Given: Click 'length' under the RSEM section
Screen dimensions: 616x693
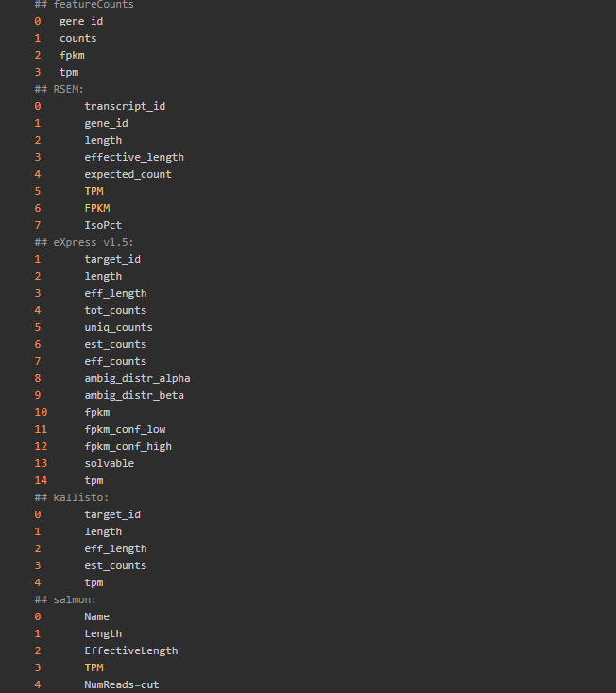Looking at the screenshot, I should pos(103,141).
